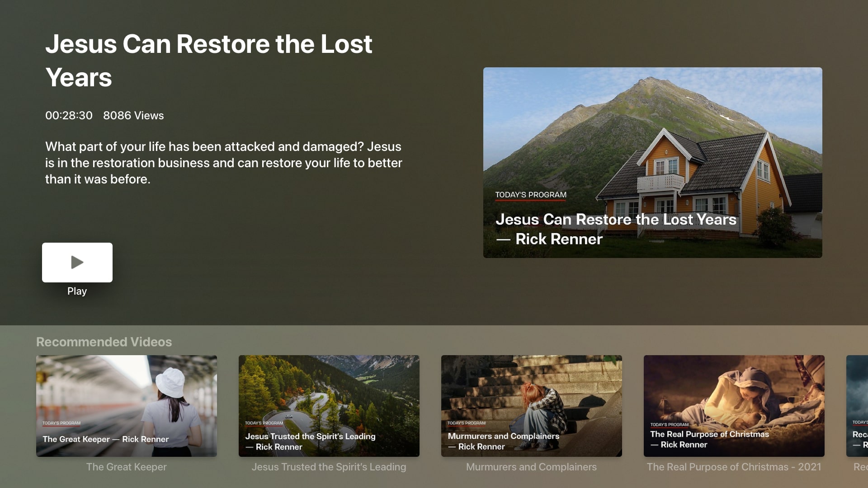Open Murmurers and Complainers video thumbnail
Image resolution: width=868 pixels, height=488 pixels.
[532, 406]
